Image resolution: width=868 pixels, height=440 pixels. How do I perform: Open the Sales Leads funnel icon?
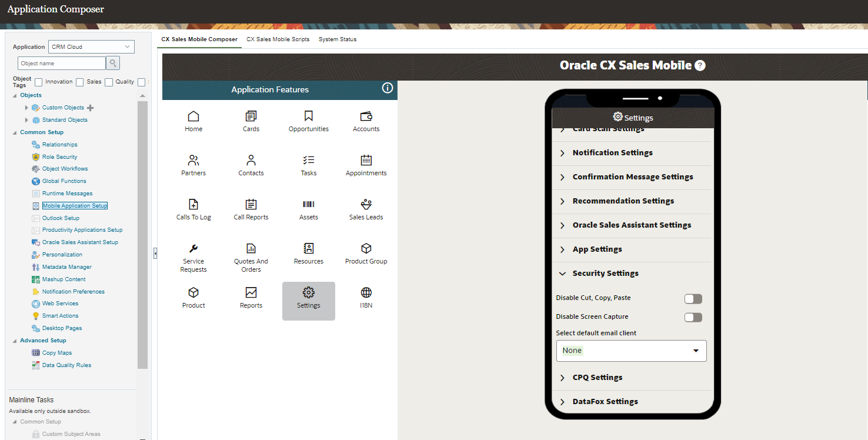click(366, 205)
